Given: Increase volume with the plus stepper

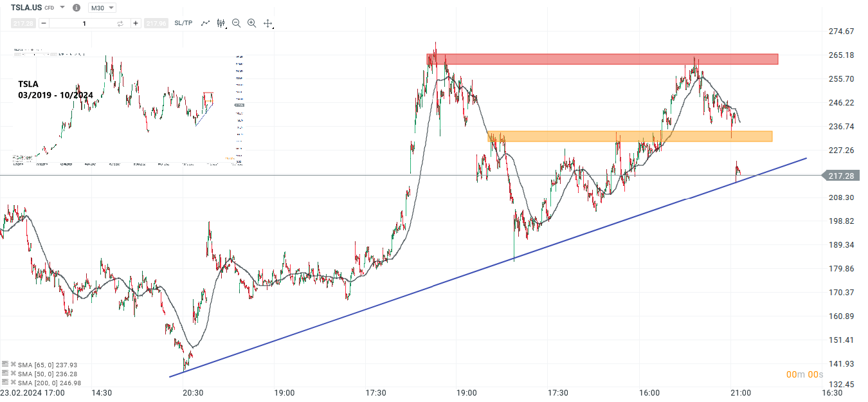Looking at the screenshot, I should point(136,23).
